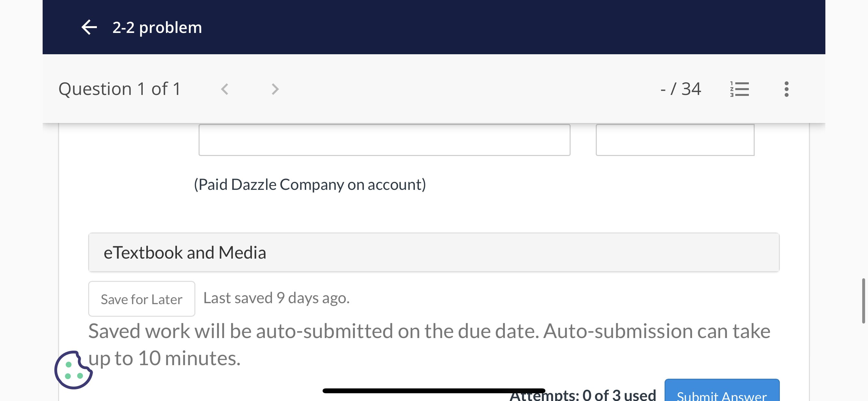Click the 2-2 problem title

pyautogui.click(x=157, y=27)
